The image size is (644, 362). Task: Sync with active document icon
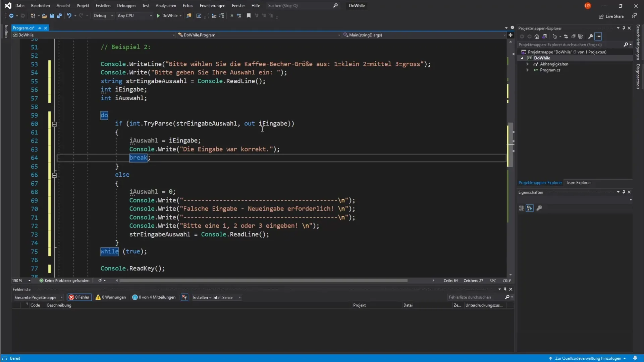click(566, 37)
